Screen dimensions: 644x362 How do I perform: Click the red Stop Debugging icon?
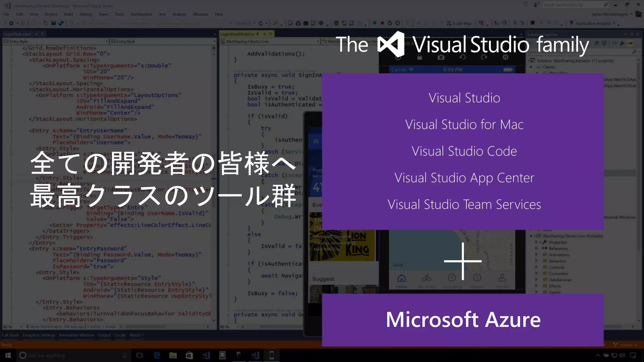coord(382,23)
